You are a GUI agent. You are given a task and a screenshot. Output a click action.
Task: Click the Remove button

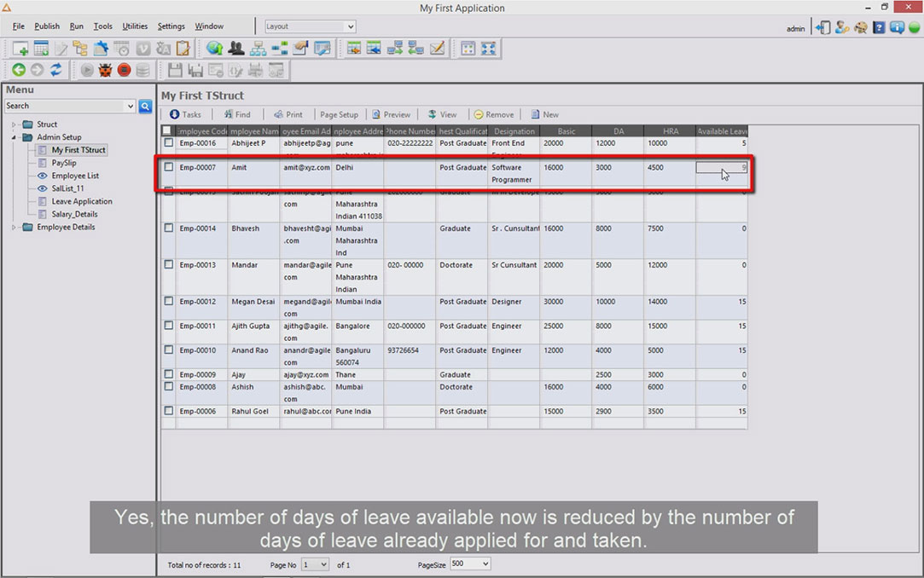click(x=494, y=115)
